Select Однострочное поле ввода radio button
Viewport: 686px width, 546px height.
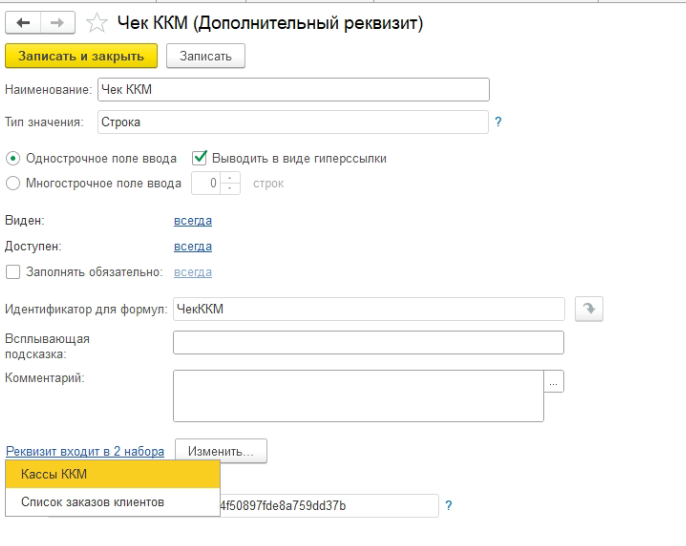click(11, 158)
